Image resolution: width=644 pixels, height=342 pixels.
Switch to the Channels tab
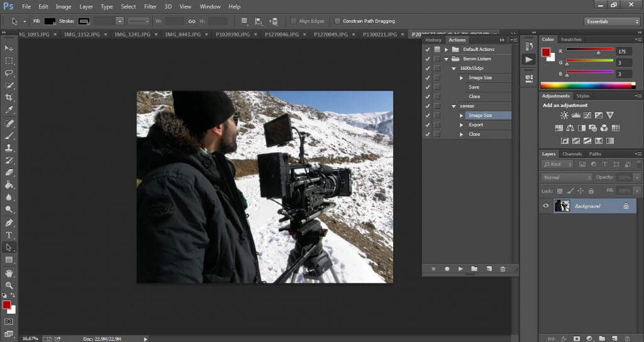pyautogui.click(x=572, y=154)
